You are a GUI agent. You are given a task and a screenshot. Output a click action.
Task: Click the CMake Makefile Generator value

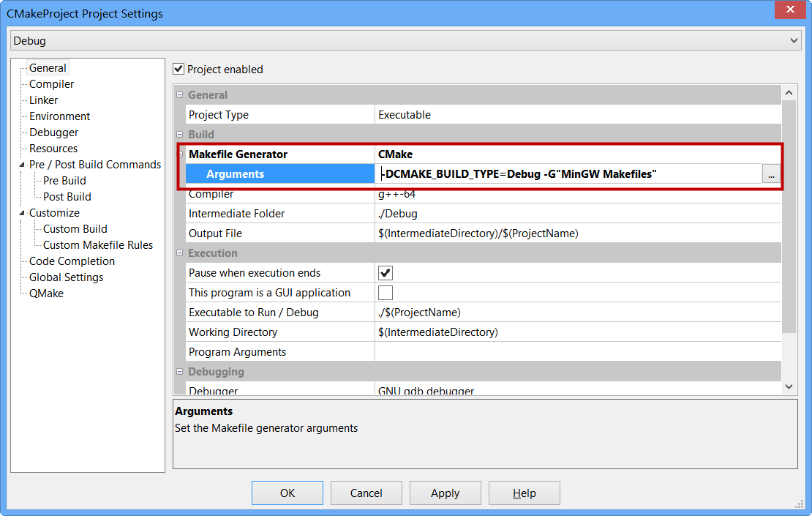396,154
